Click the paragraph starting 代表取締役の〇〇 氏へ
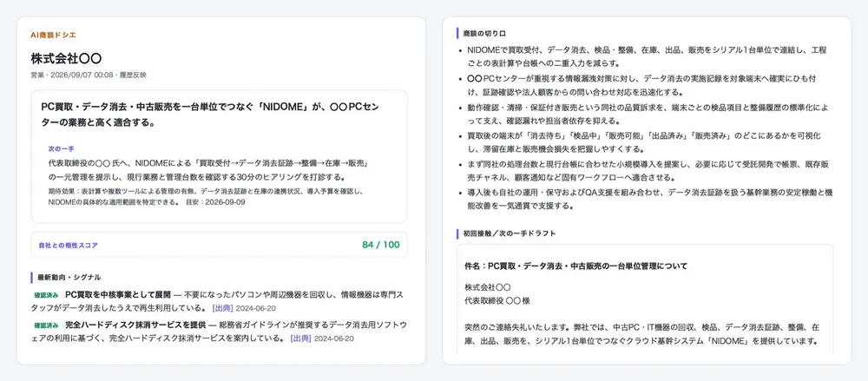Image resolution: width=868 pixels, height=381 pixels. 209,171
